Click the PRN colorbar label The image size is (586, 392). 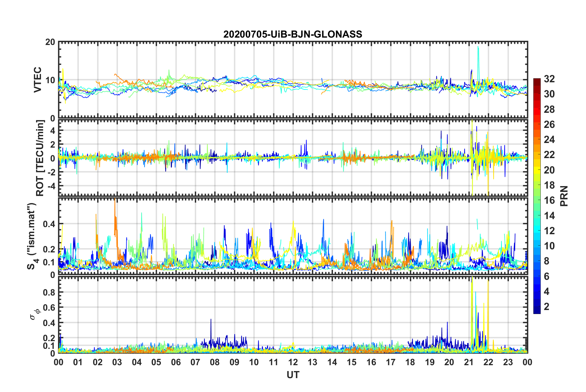tap(564, 196)
